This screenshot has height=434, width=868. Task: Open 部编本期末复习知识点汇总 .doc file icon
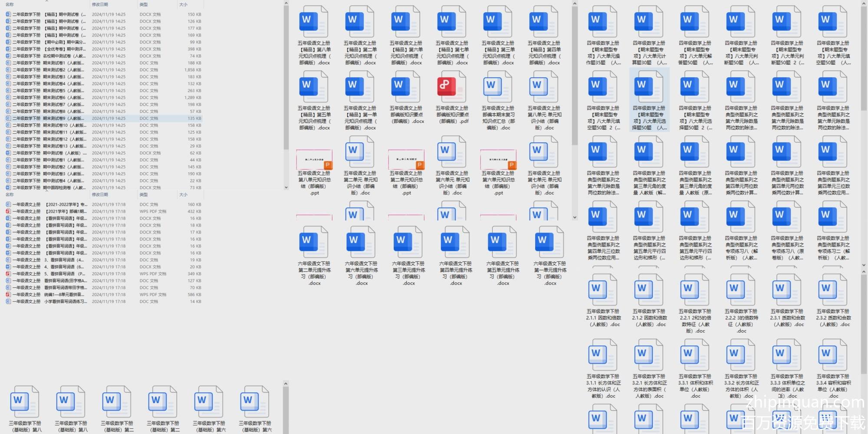tap(498, 86)
